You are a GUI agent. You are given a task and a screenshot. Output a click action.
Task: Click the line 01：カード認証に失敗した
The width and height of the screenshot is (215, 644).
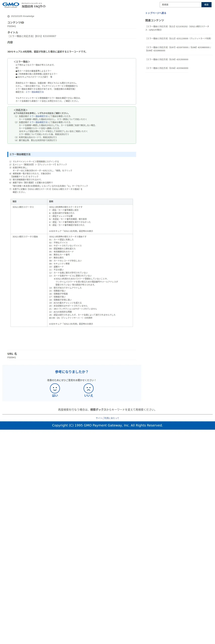[x=61, y=240]
